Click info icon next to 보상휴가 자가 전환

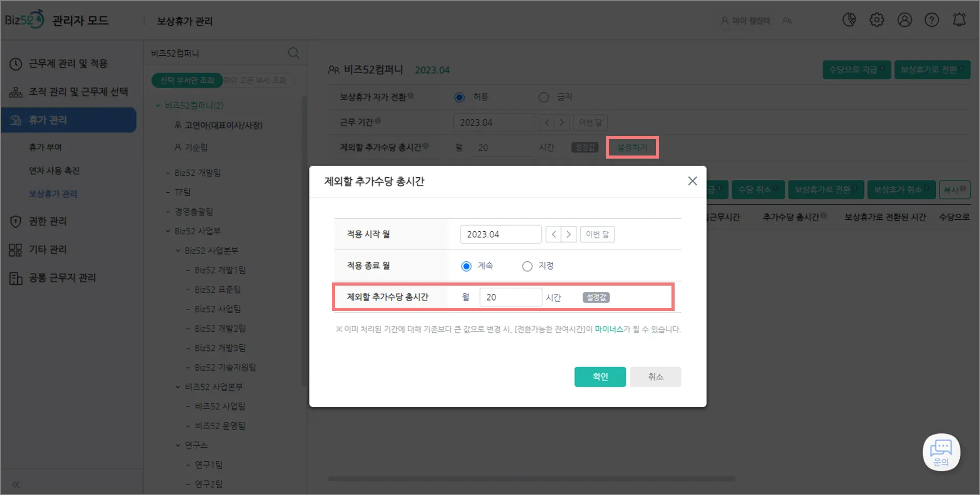point(411,95)
